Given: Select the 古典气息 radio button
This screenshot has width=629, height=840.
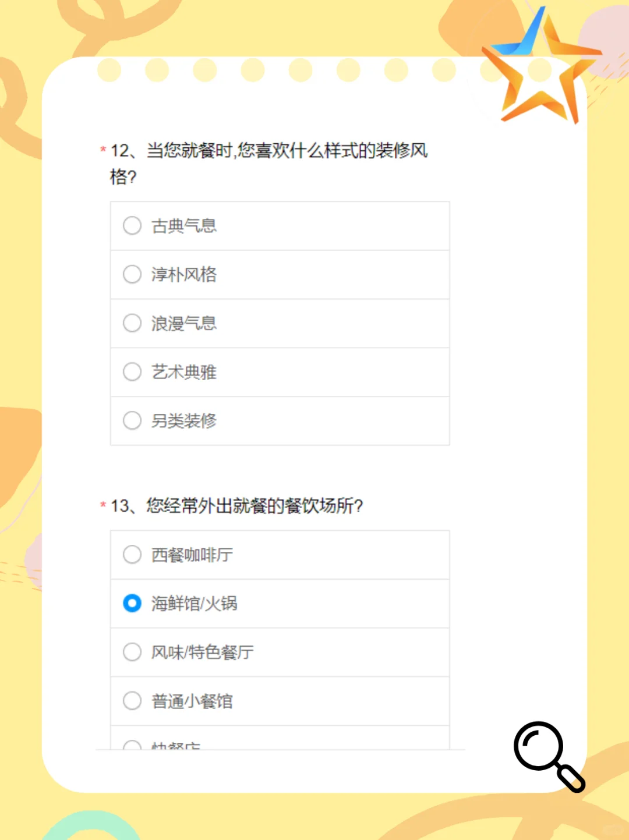Looking at the screenshot, I should pos(132,225).
